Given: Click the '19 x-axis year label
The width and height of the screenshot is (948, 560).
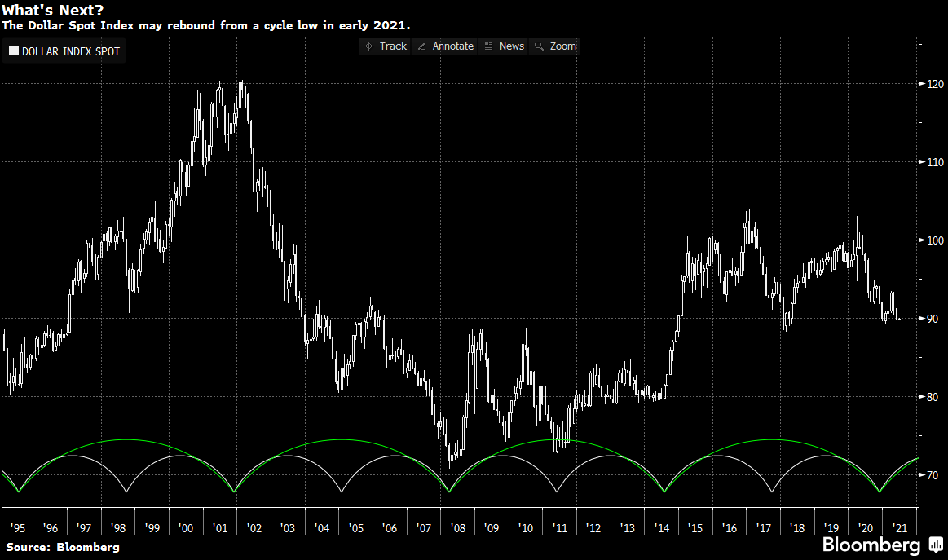Looking at the screenshot, I should (831, 528).
